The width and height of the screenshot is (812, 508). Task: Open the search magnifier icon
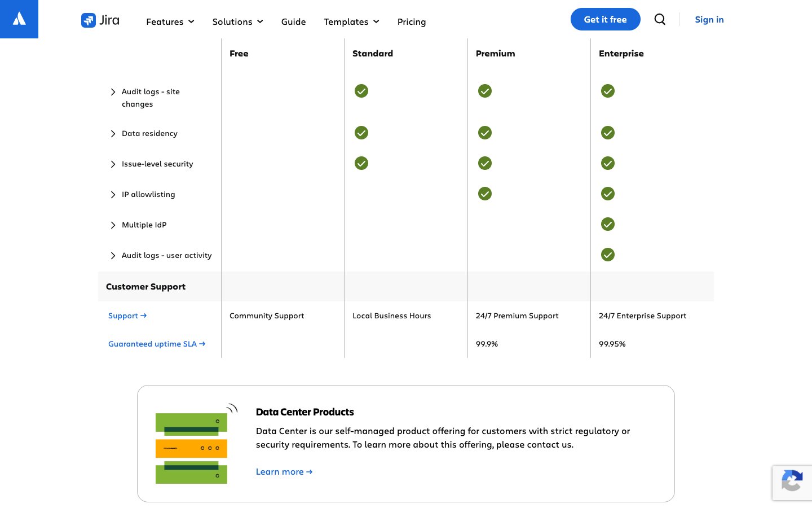pyautogui.click(x=660, y=19)
